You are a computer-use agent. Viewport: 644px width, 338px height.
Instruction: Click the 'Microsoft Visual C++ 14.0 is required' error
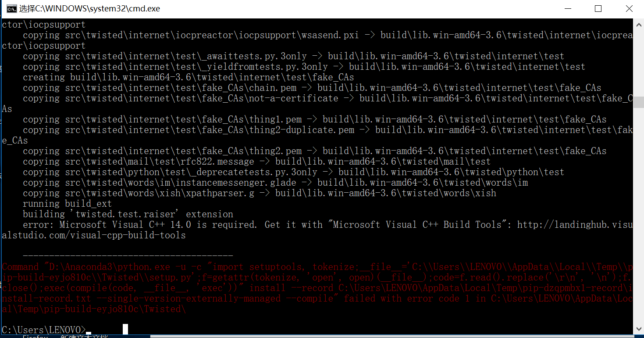coord(158,225)
